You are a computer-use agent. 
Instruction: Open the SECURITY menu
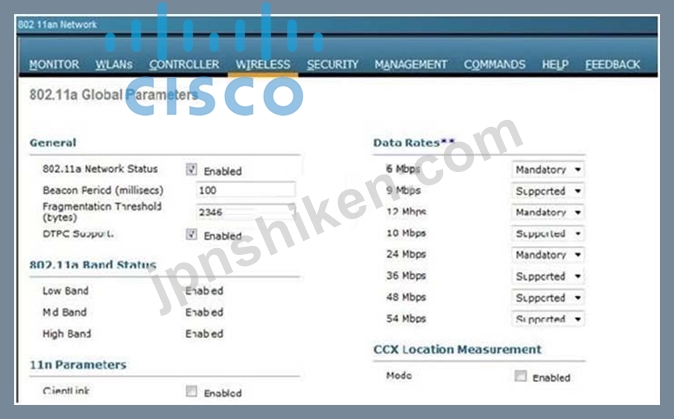pos(332,64)
